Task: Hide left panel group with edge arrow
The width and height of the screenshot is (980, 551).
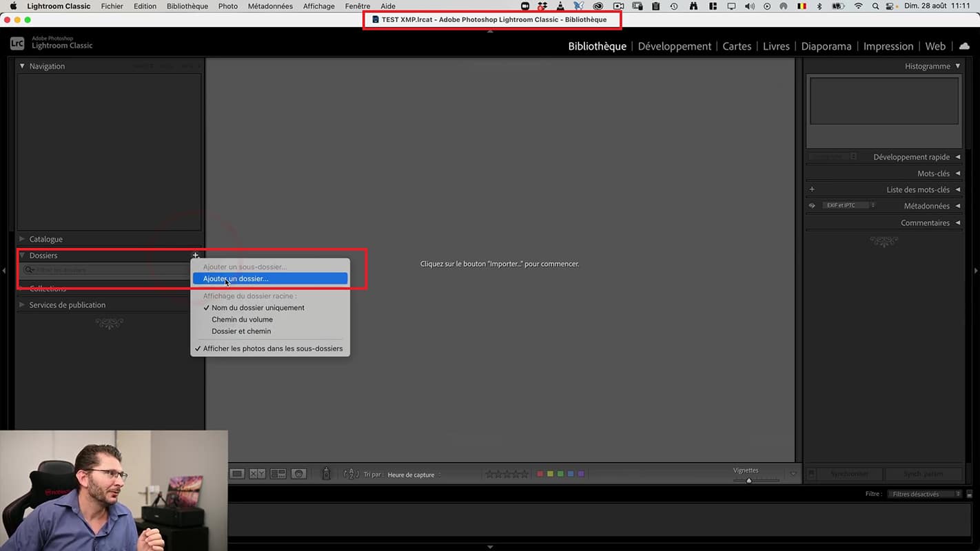Action: (x=4, y=271)
